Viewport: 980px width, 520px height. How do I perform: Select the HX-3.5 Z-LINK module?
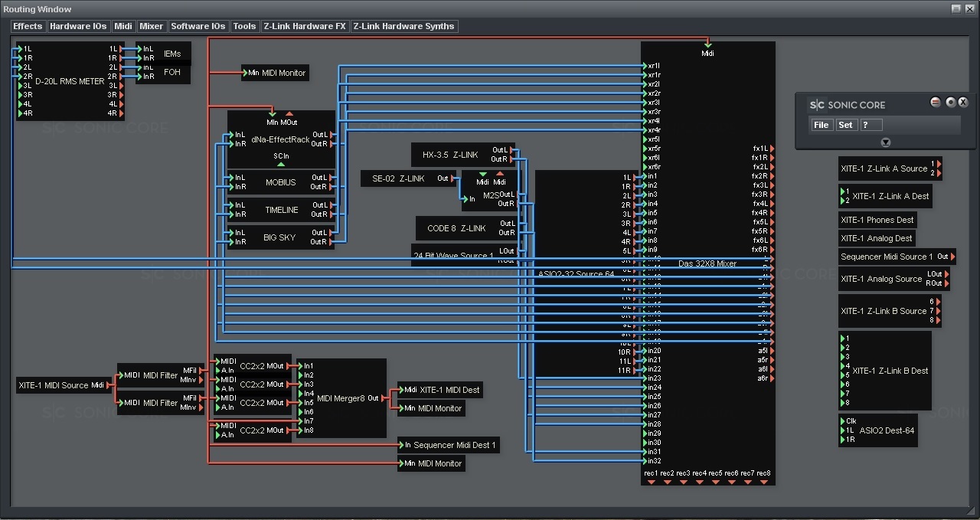tap(450, 155)
